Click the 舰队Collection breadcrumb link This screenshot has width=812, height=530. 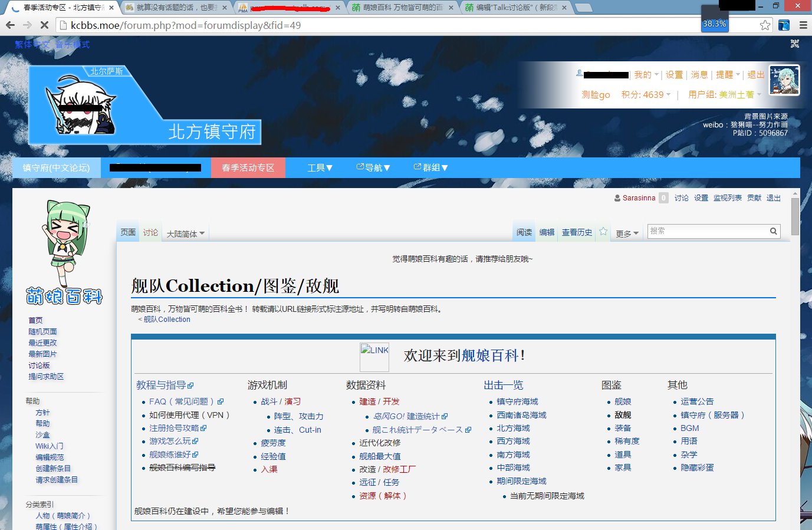click(167, 320)
